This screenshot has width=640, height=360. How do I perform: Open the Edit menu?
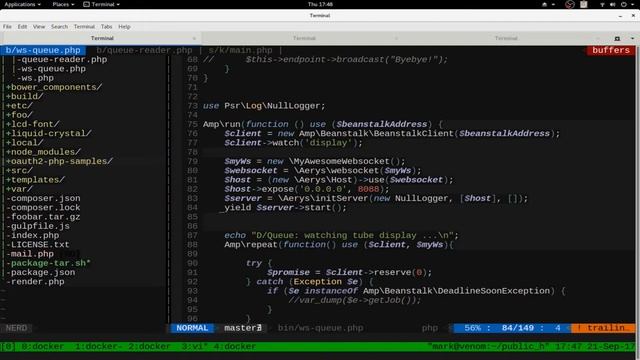point(22,27)
